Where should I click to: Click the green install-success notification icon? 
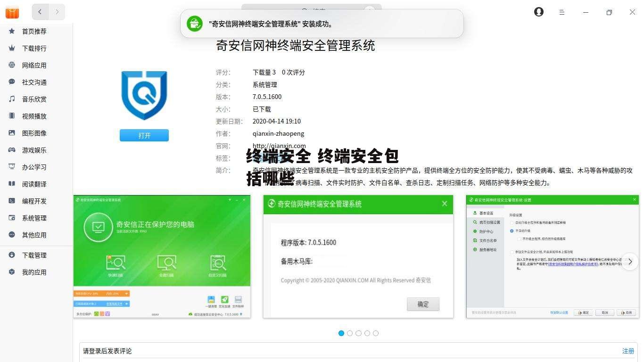[x=195, y=24]
